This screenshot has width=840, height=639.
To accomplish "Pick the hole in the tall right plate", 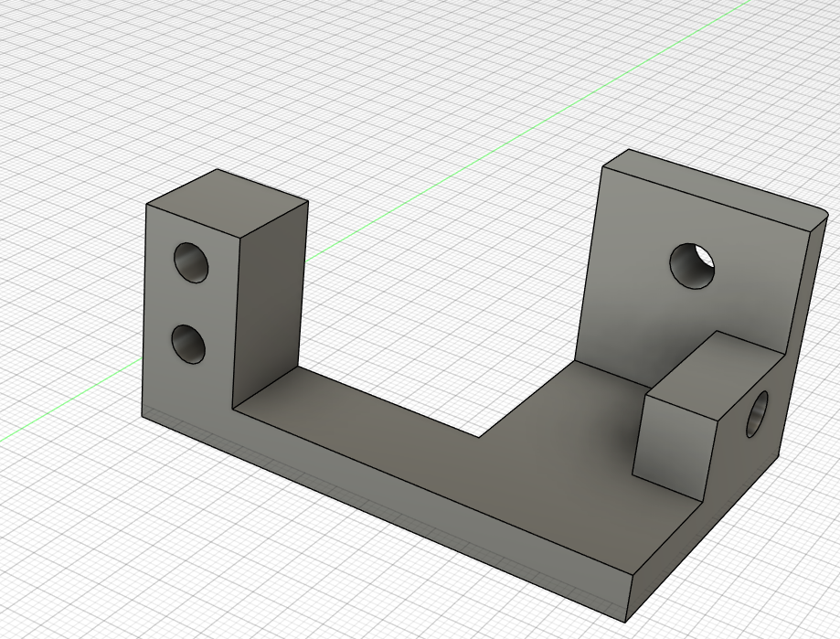I will coord(692,266).
